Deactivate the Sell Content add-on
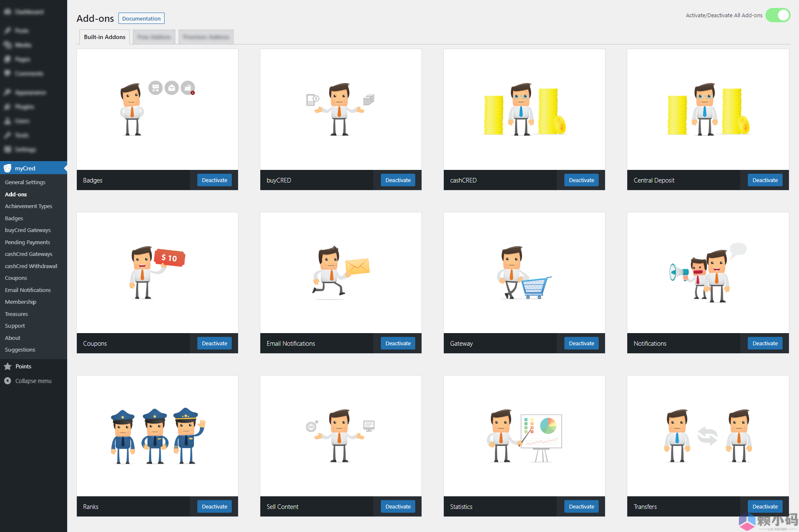The image size is (799, 532). [x=398, y=506]
